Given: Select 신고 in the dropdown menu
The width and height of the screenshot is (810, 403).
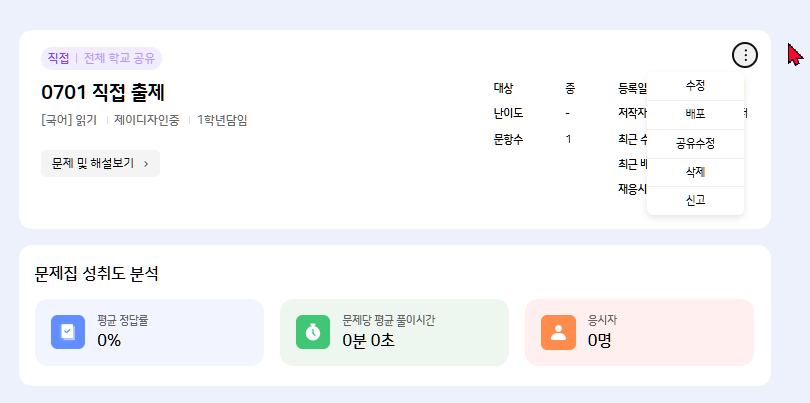Looking at the screenshot, I should click(695, 200).
